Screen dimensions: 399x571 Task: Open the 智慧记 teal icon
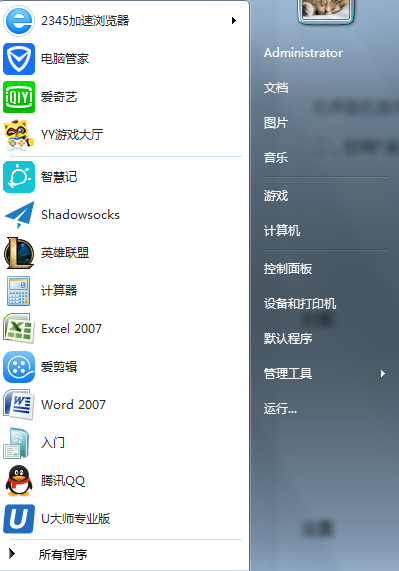tap(19, 177)
